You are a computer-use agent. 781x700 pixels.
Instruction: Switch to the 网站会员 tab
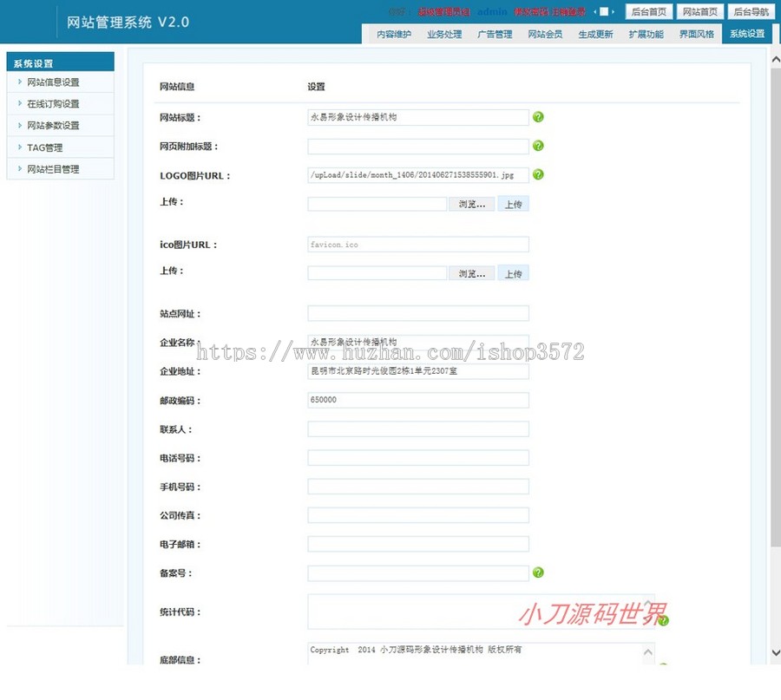545,34
